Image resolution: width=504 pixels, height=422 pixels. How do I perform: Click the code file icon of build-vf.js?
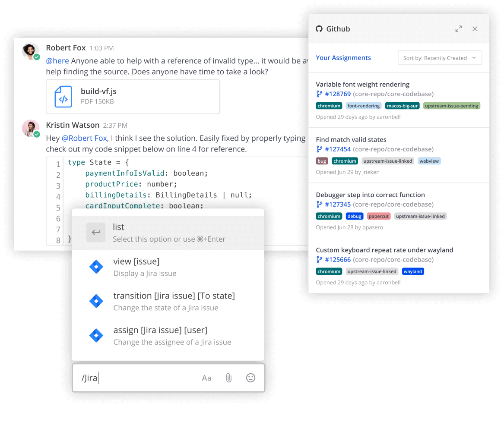[x=63, y=97]
